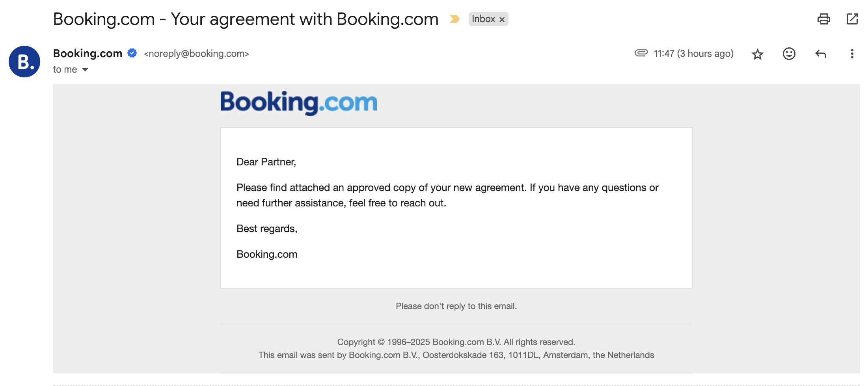Click the "Dear Partner," greeting text
Image resolution: width=868 pixels, height=386 pixels.
(x=266, y=162)
